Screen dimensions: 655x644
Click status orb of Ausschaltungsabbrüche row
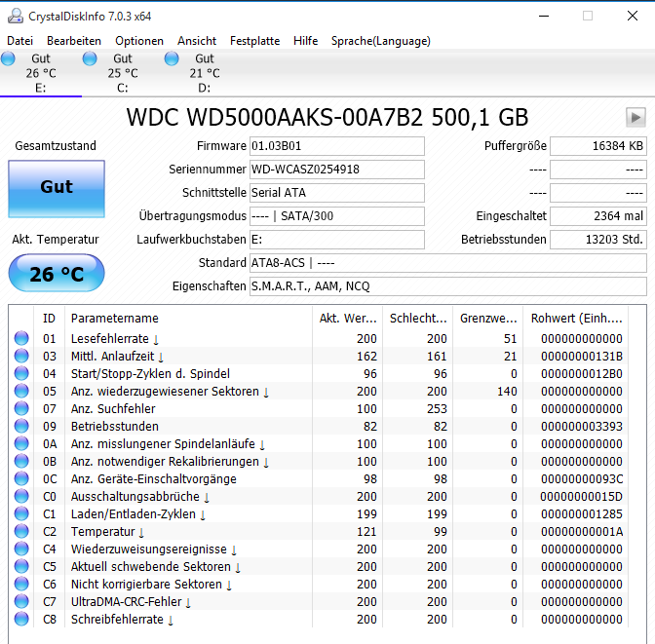[21, 496]
